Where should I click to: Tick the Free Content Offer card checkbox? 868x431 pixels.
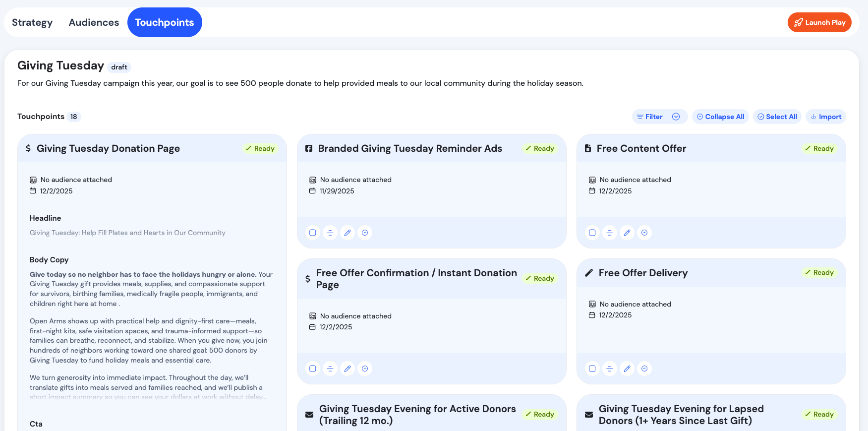click(592, 233)
